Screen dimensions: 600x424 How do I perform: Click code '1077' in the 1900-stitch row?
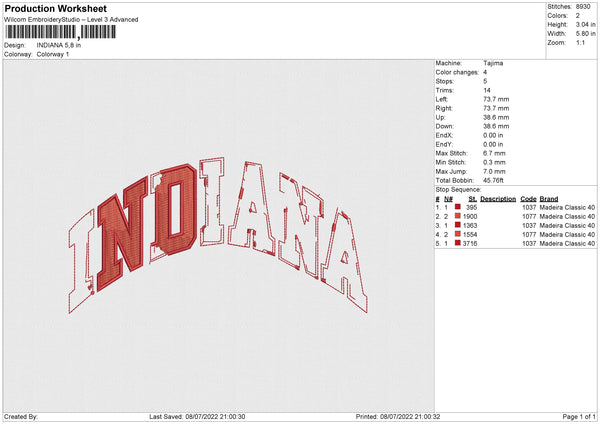point(529,217)
